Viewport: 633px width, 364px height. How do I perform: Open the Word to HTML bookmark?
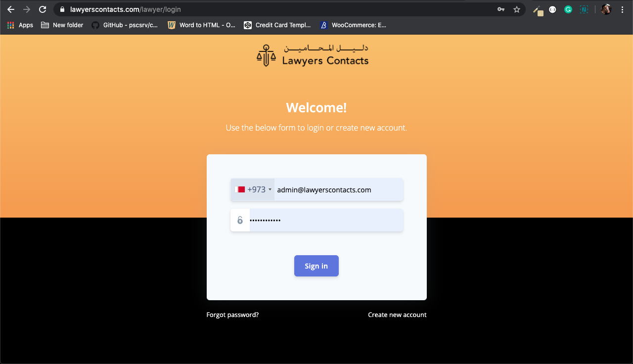tap(201, 25)
